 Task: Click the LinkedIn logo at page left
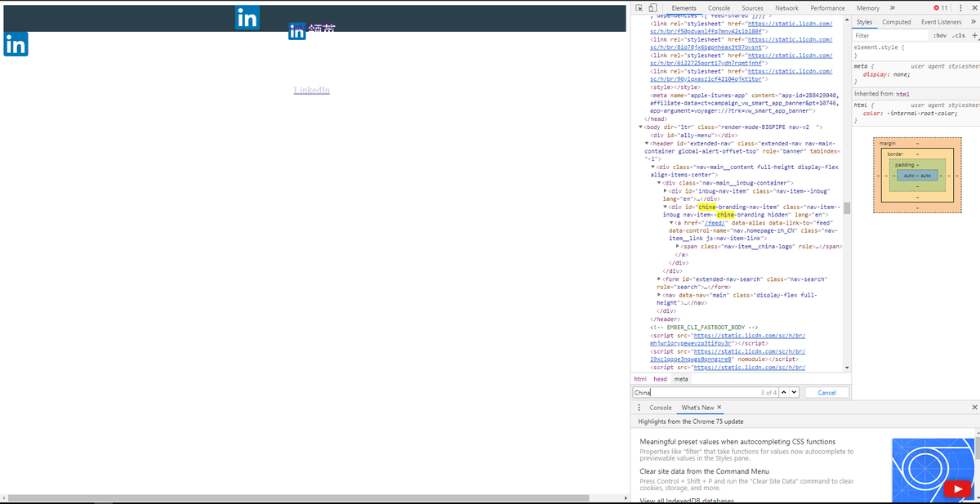(x=16, y=44)
